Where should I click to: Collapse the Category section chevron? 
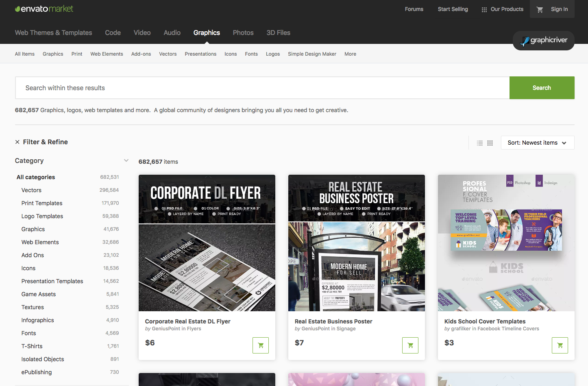[x=126, y=160]
